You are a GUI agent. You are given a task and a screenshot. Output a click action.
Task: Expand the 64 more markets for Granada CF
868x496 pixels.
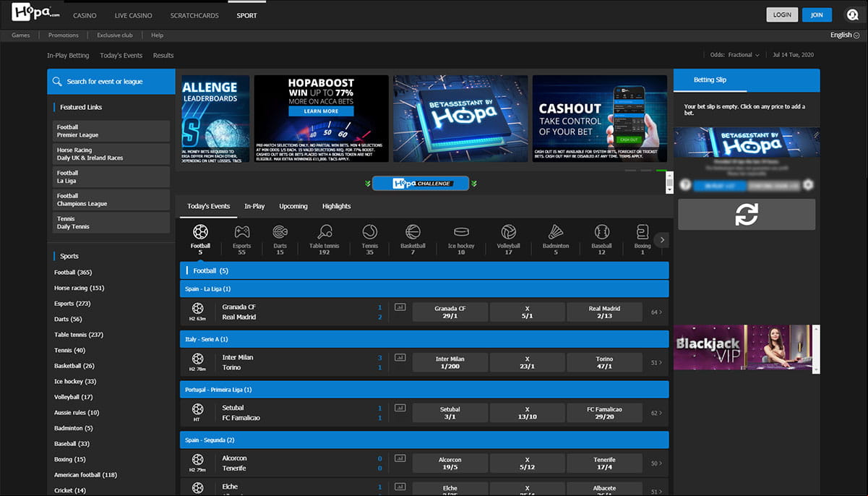point(656,312)
